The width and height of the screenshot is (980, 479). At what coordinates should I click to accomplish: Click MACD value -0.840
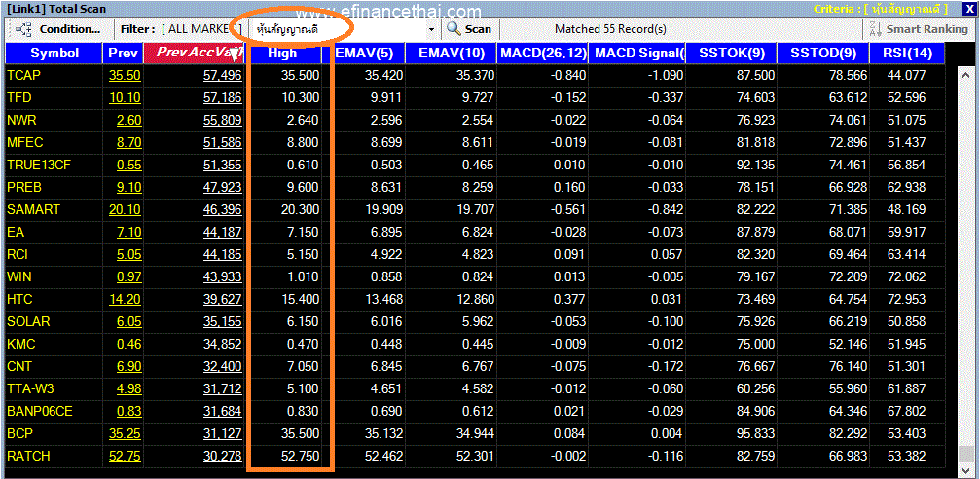point(566,76)
